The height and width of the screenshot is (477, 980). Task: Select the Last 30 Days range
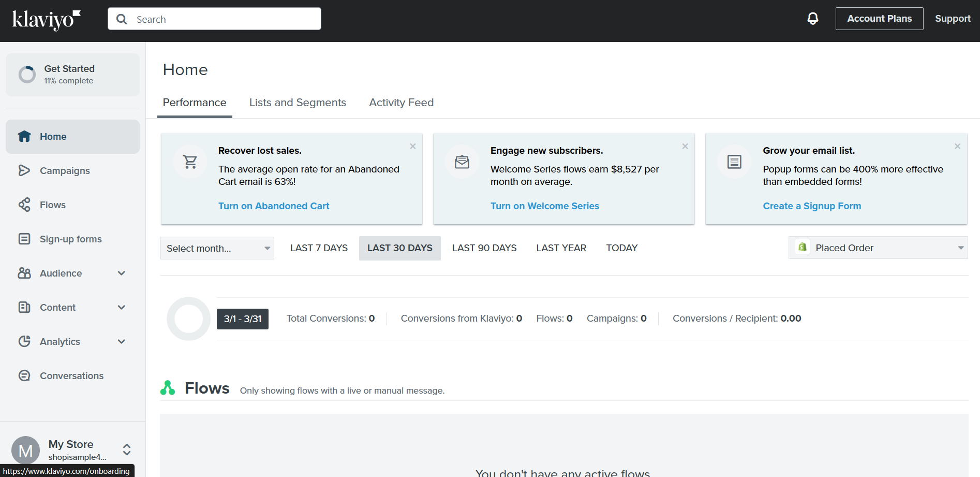pyautogui.click(x=400, y=248)
